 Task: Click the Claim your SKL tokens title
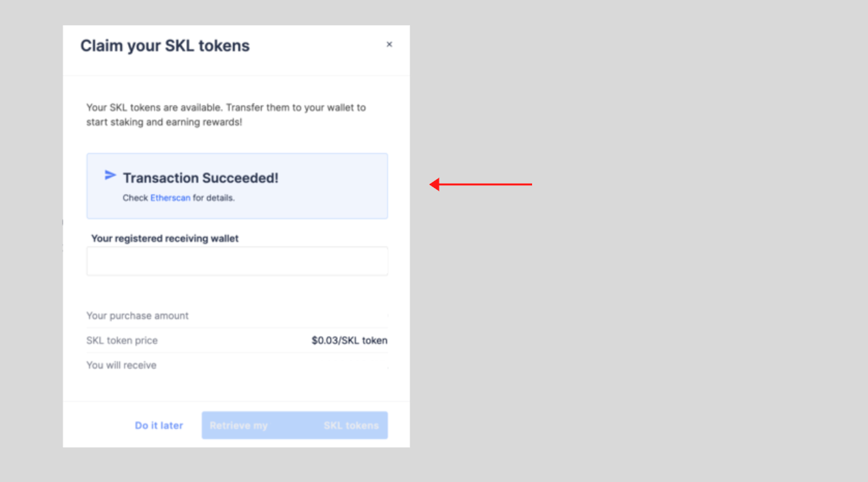click(x=165, y=45)
